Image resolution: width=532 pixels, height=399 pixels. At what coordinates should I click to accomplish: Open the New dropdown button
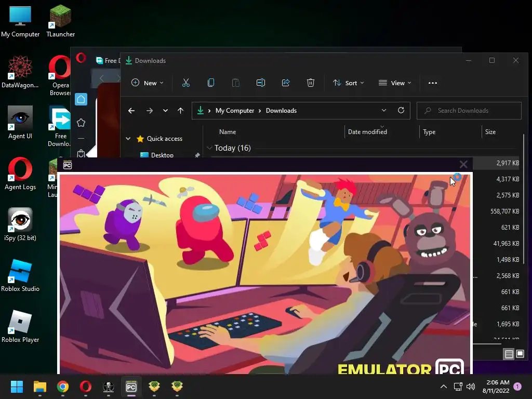click(147, 83)
